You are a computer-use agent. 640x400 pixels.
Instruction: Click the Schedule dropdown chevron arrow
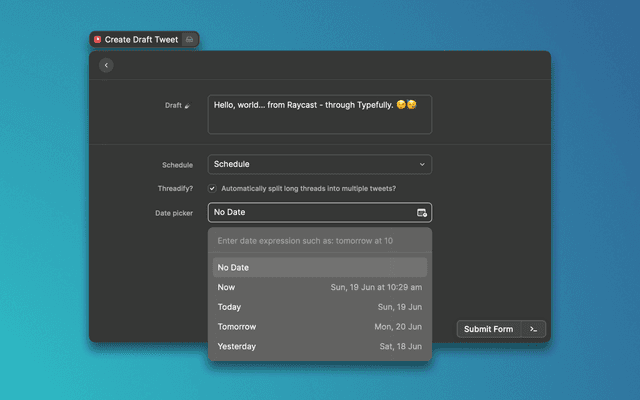point(422,164)
